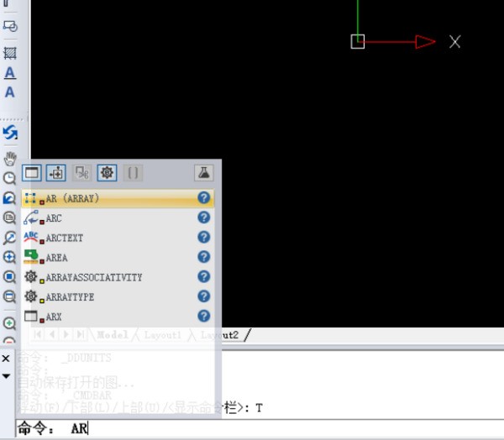Viewport: 504px width, 440px height.
Task: Click the zoom in plus magnifier
Action: point(9,323)
